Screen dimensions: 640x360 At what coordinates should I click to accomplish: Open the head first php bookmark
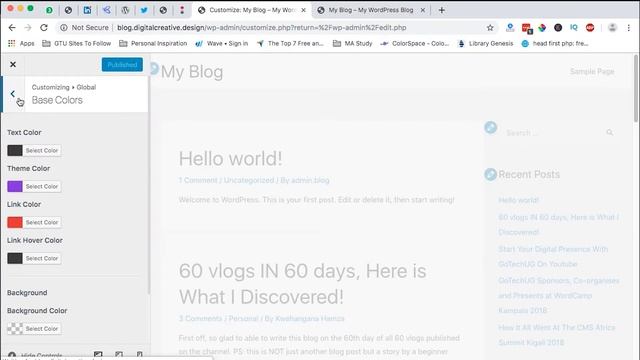(x=555, y=43)
